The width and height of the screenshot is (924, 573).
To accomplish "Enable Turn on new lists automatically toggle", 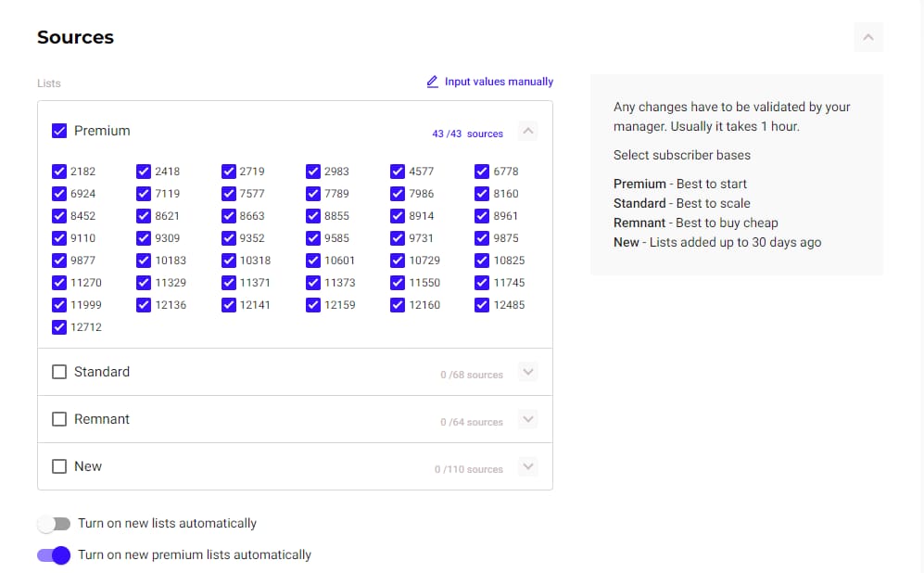I will click(54, 524).
